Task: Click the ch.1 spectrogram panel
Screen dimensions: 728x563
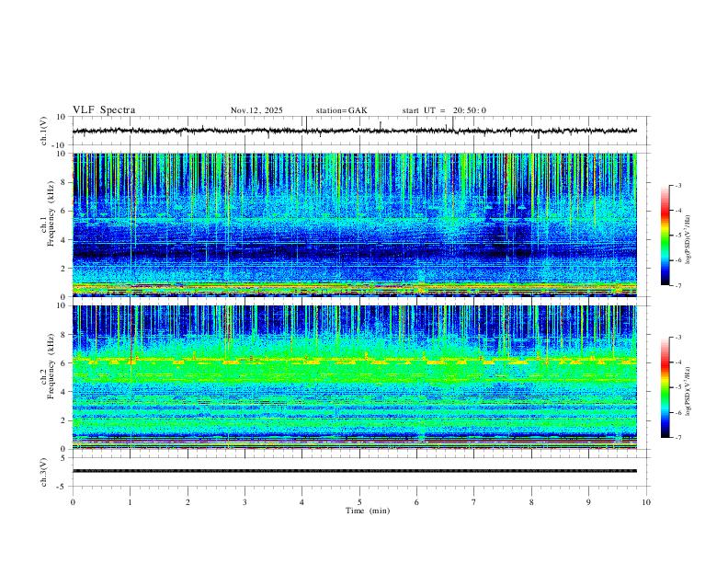Action: coord(354,224)
